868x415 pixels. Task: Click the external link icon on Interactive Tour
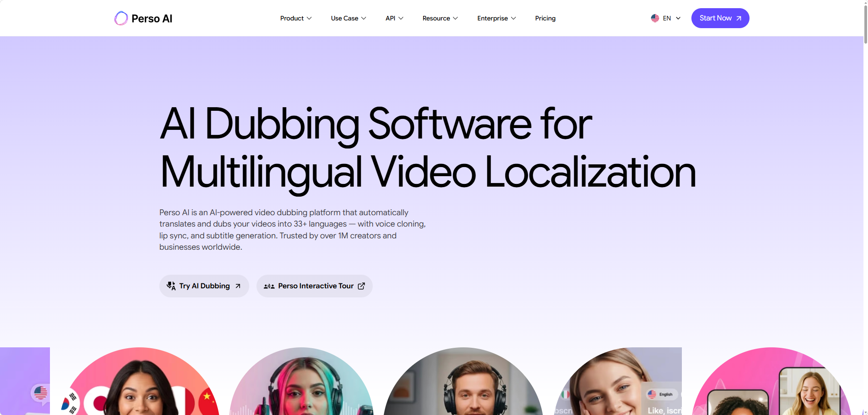pyautogui.click(x=361, y=286)
